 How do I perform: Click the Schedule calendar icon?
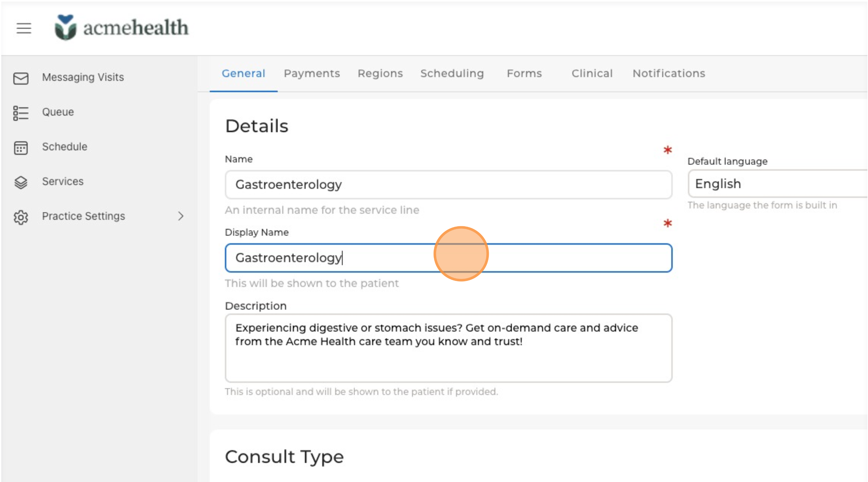(20, 148)
